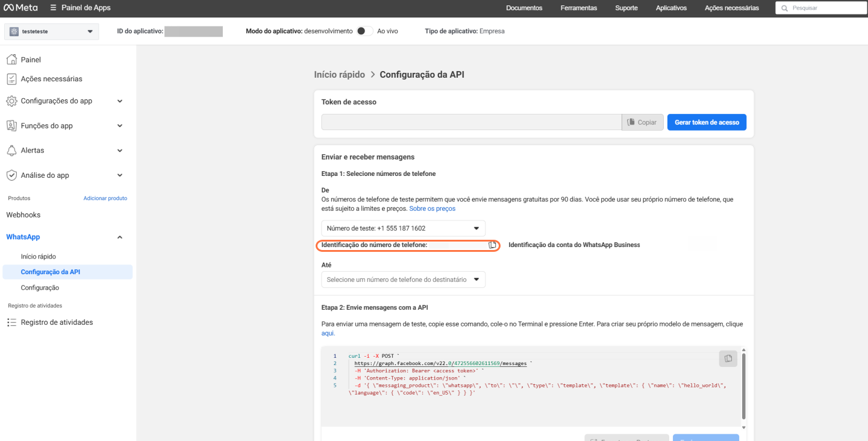Toggle app mode to Ao vivo

pos(364,31)
